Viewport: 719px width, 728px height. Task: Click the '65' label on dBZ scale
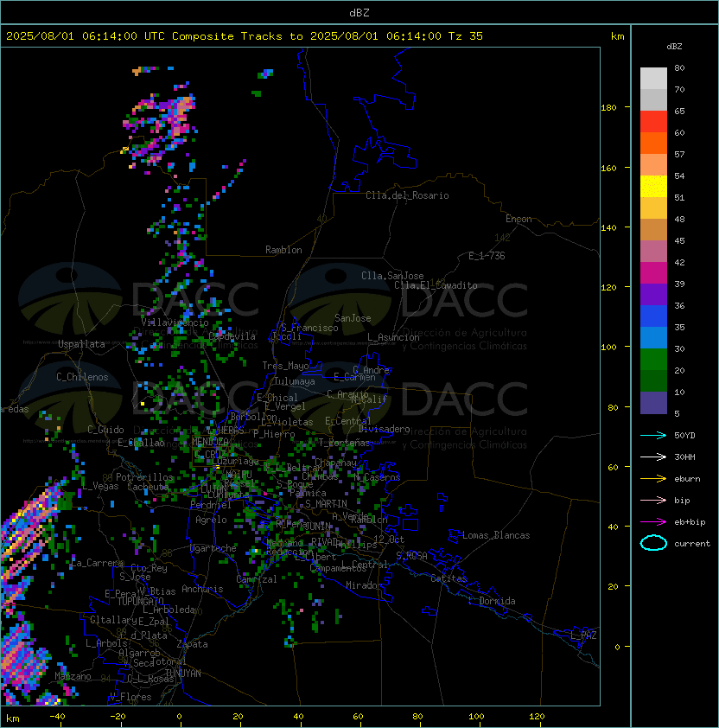click(679, 111)
